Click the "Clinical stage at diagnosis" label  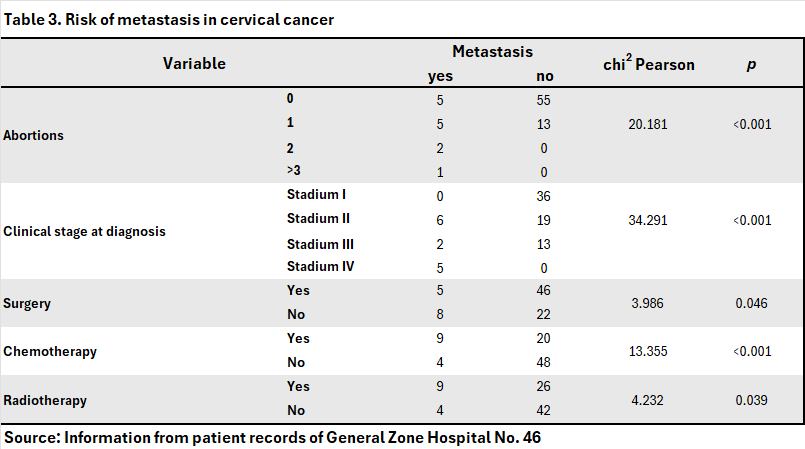tap(85, 231)
